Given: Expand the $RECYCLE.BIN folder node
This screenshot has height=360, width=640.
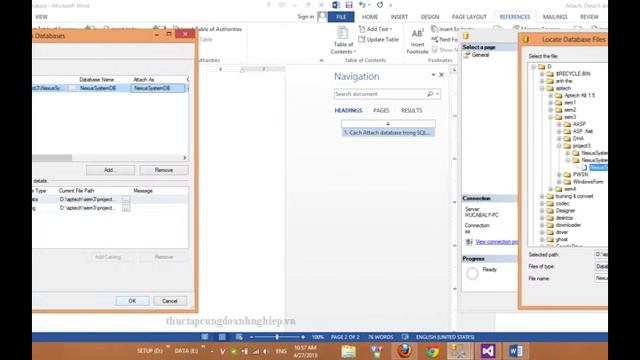Looking at the screenshot, I should click(x=542, y=74).
